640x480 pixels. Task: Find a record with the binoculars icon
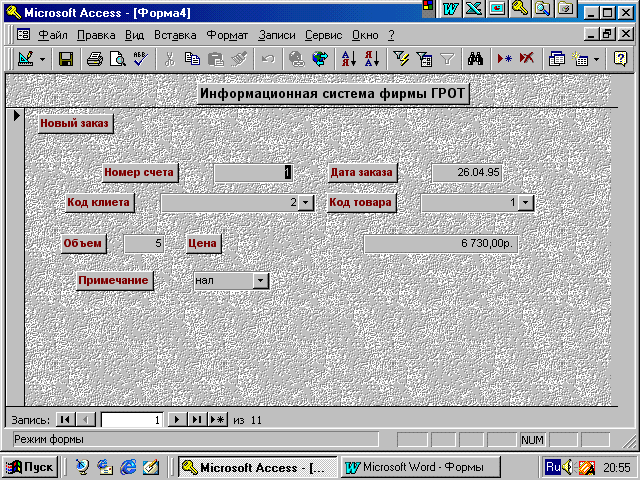point(476,60)
